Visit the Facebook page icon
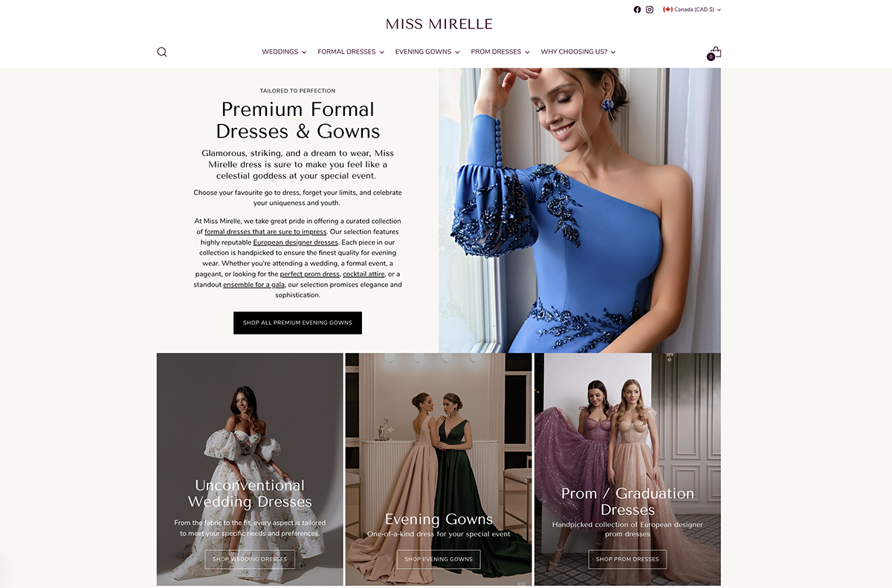The height and width of the screenshot is (588, 892). tap(637, 10)
